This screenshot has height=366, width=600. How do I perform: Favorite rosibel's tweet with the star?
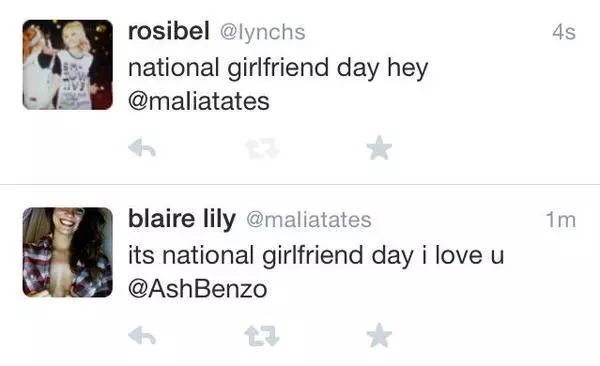click(379, 148)
